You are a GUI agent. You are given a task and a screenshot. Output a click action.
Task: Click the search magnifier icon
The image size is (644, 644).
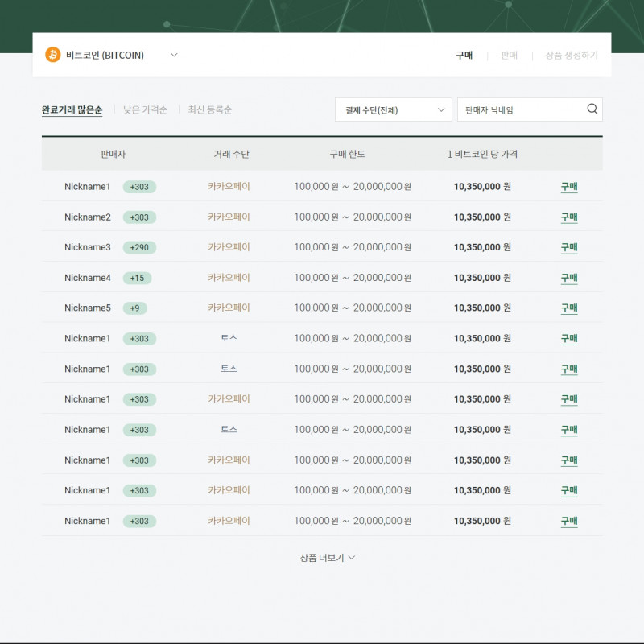[592, 109]
